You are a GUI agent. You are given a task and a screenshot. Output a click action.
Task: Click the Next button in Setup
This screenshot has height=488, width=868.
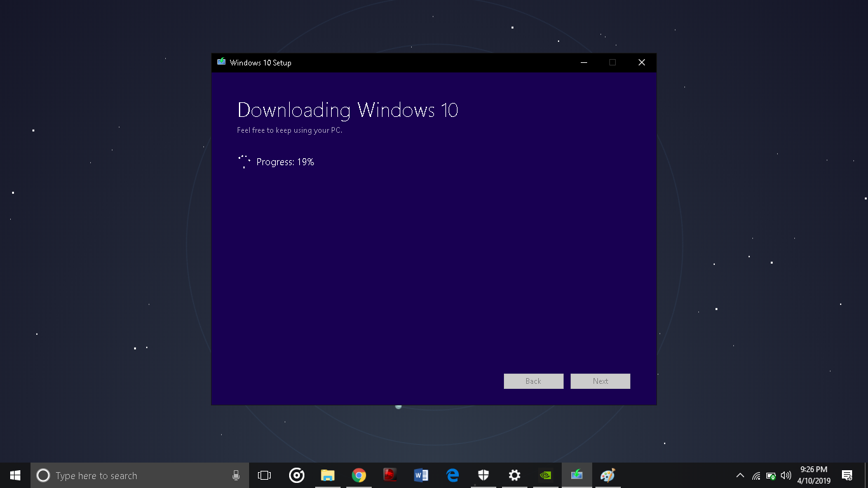pyautogui.click(x=600, y=381)
